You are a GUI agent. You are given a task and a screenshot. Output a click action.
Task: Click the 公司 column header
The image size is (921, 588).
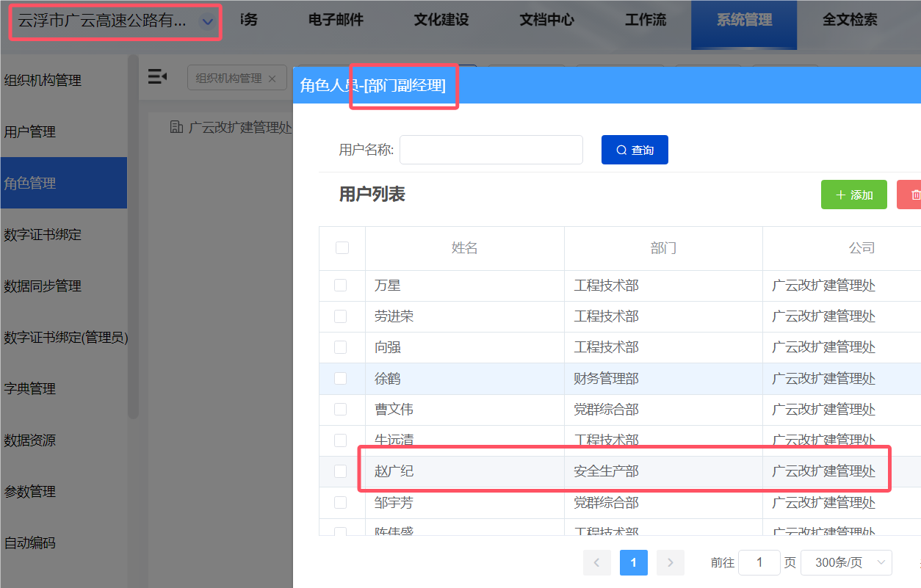click(x=862, y=248)
